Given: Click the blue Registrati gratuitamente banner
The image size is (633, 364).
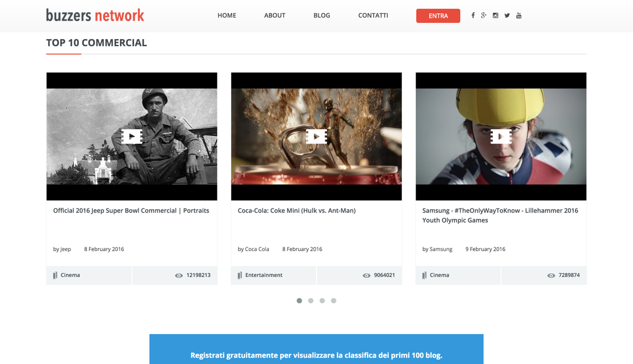Looking at the screenshot, I should pos(316,349).
